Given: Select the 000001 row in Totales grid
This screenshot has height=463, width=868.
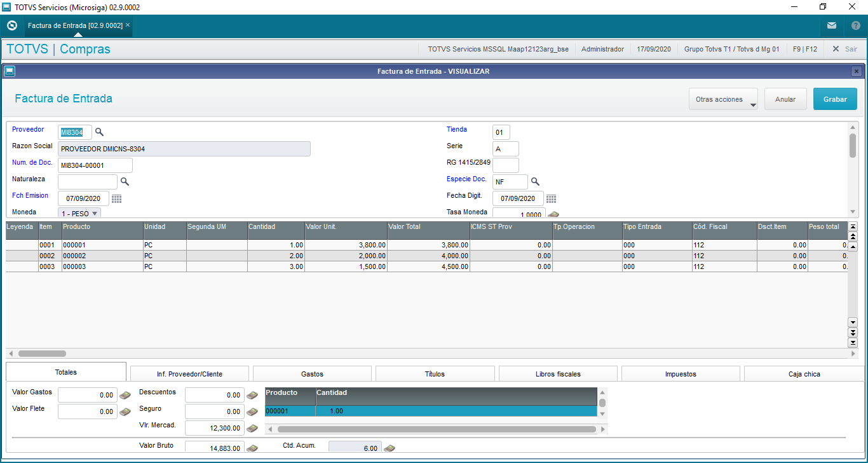Looking at the screenshot, I should coord(431,411).
